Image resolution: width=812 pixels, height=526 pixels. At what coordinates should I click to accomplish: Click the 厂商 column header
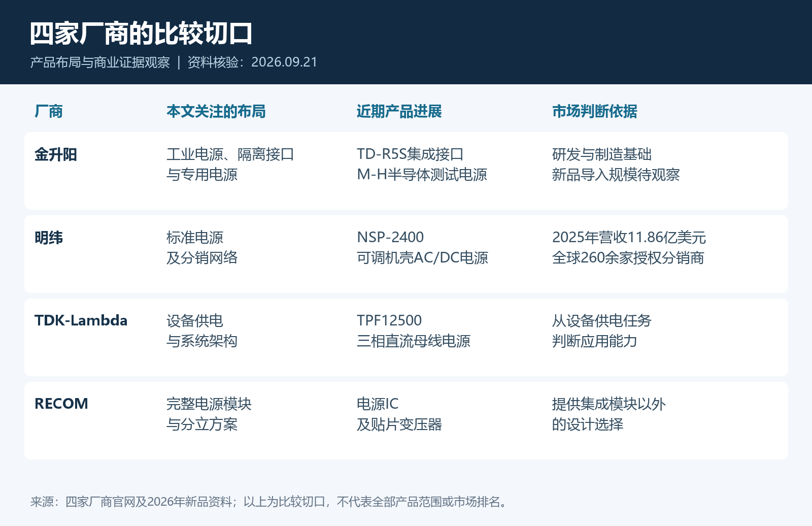(x=49, y=111)
